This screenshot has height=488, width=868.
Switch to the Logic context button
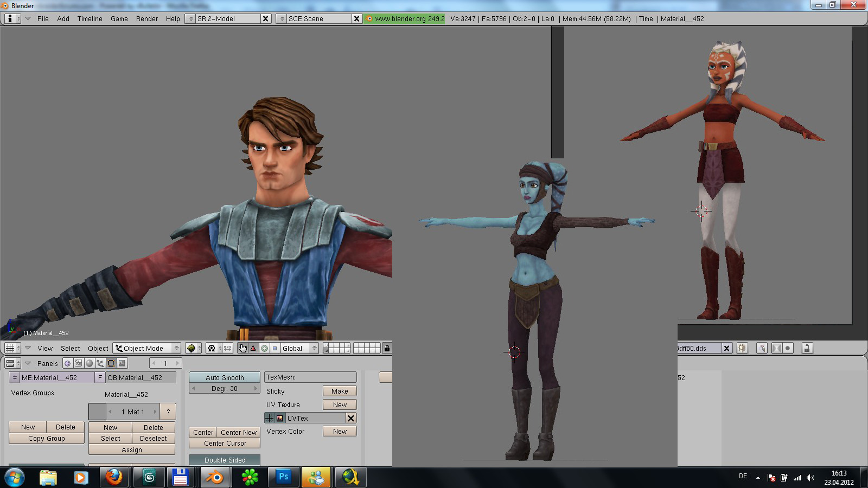click(x=67, y=363)
